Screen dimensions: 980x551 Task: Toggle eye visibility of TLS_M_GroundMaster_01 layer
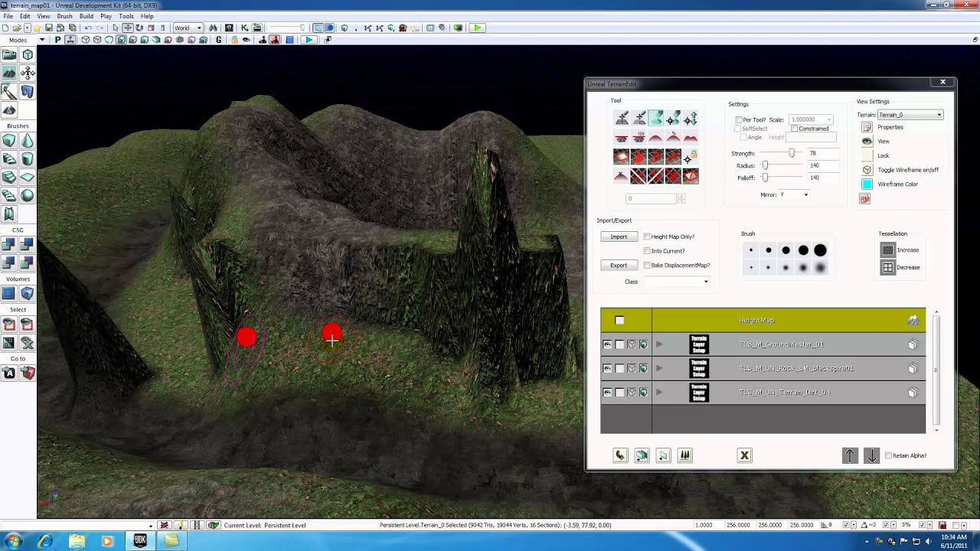(607, 344)
